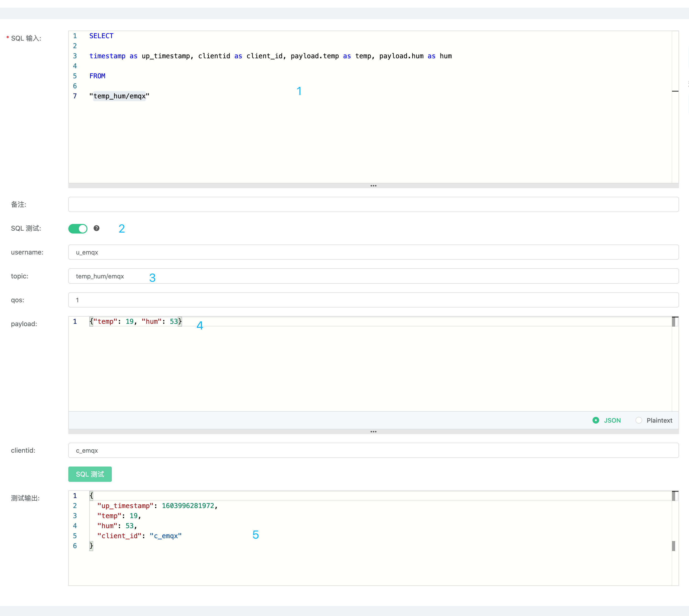Select the JSON payload format radio
Screen dimensions: 689x616
pyautogui.click(x=596, y=420)
